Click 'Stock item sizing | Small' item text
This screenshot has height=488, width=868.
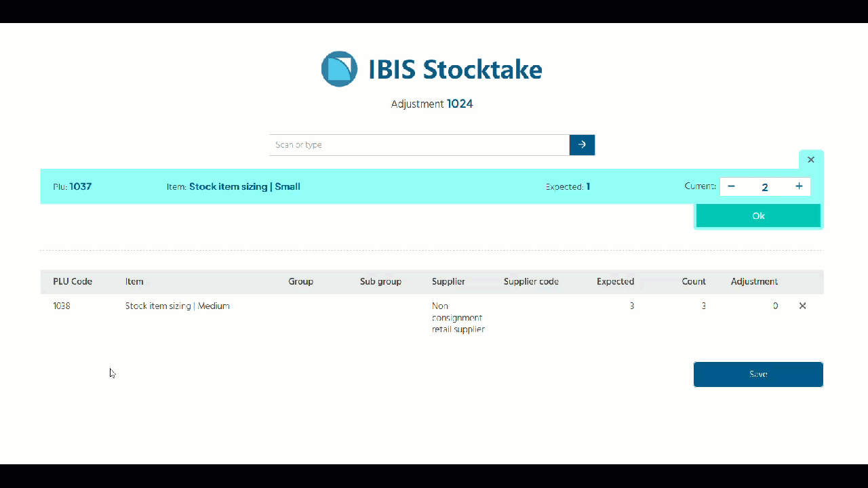point(245,186)
